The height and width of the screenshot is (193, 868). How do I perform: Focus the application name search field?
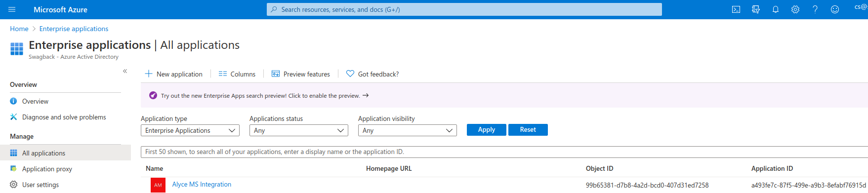(x=504, y=152)
